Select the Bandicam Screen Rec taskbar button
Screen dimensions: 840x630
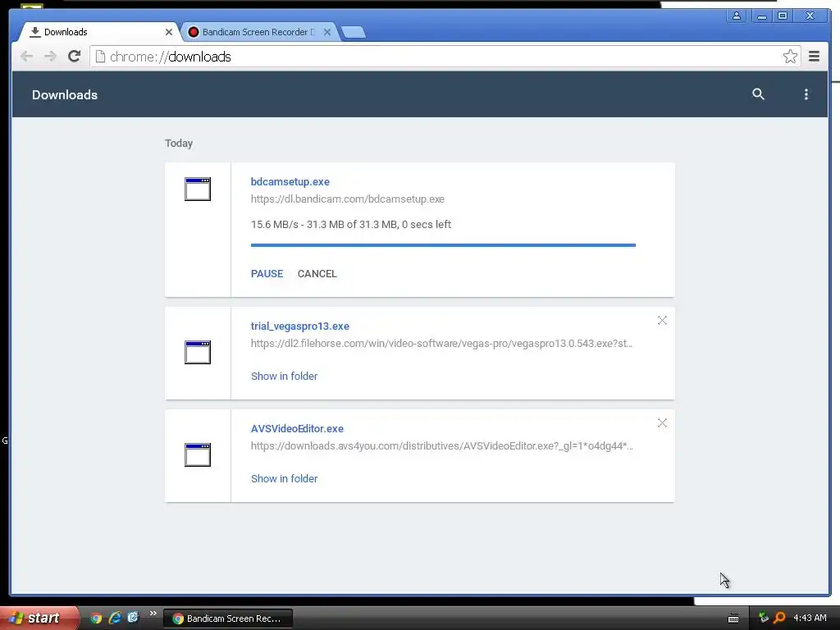pyautogui.click(x=228, y=619)
